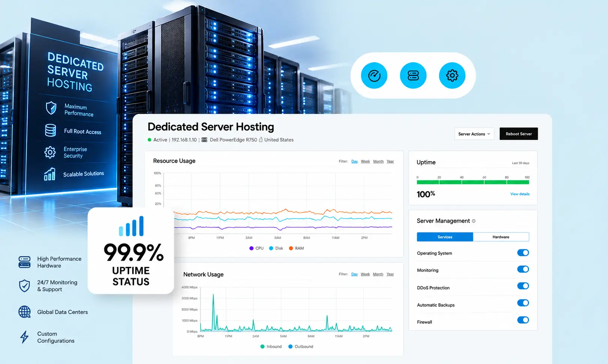Click the database icon beside Full Root Access
This screenshot has height=364, width=608.
click(50, 130)
